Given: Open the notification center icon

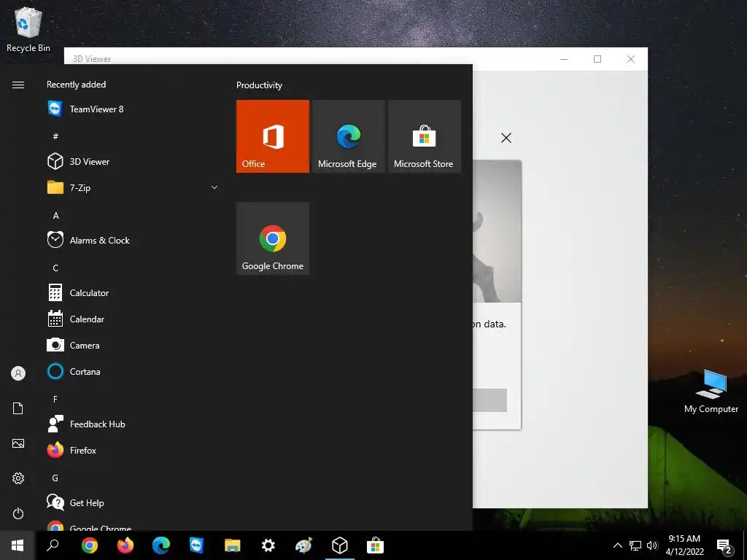Looking at the screenshot, I should coord(724,546).
